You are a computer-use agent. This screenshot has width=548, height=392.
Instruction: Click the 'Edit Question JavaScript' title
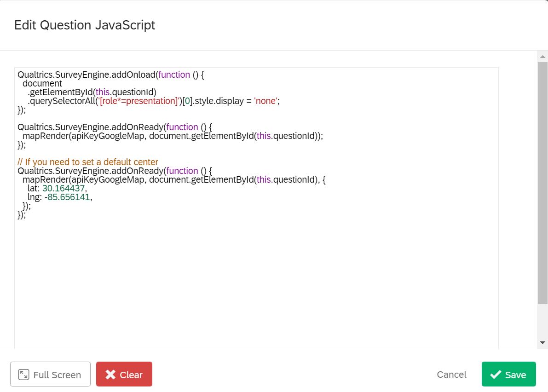coord(85,25)
